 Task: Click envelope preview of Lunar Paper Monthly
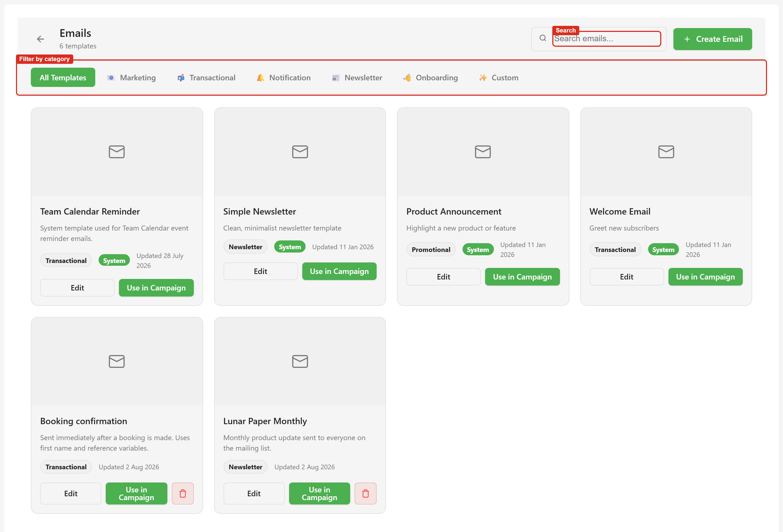point(300,361)
